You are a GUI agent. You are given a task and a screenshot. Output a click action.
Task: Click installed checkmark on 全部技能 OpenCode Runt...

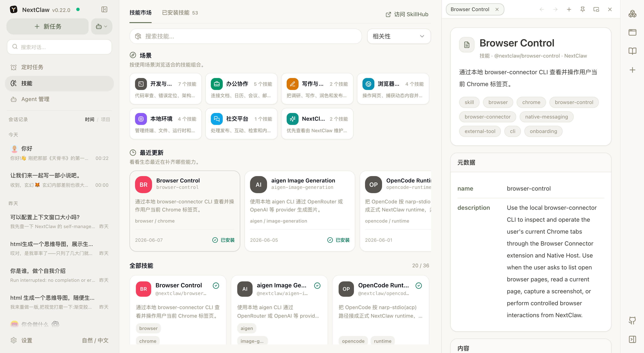pos(419,285)
